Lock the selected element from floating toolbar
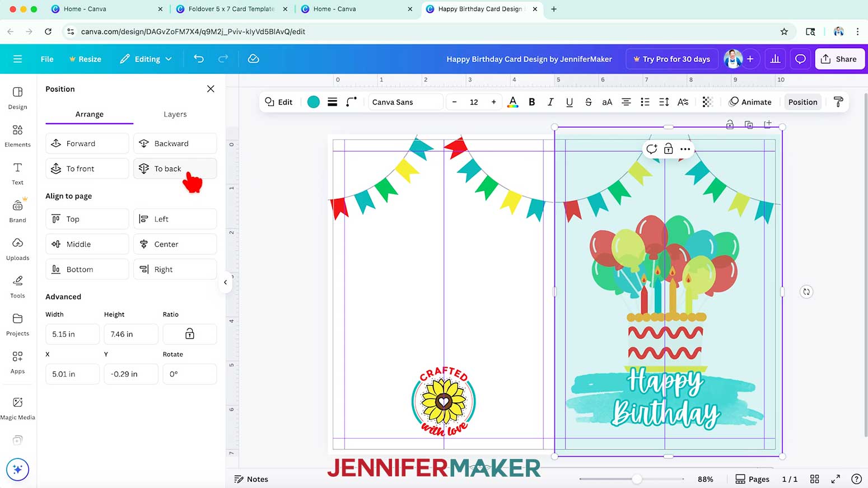This screenshot has height=488, width=868. click(x=668, y=149)
